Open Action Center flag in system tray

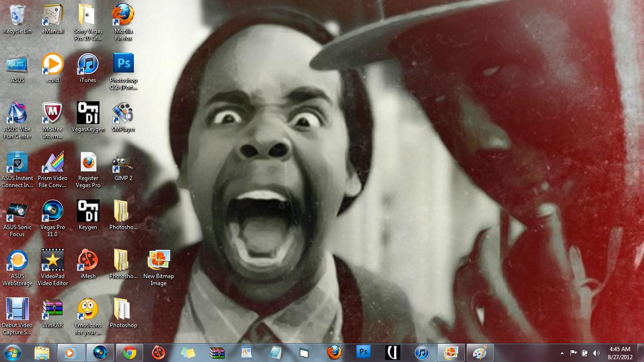(574, 353)
